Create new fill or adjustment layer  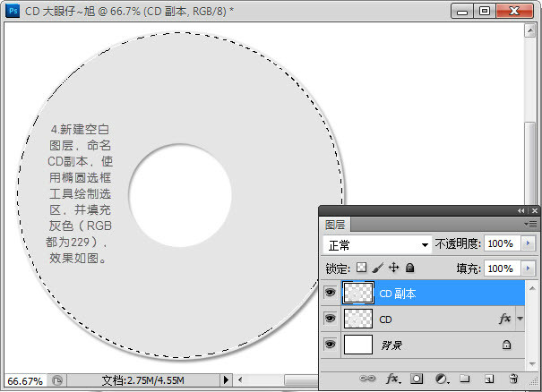tap(441, 379)
